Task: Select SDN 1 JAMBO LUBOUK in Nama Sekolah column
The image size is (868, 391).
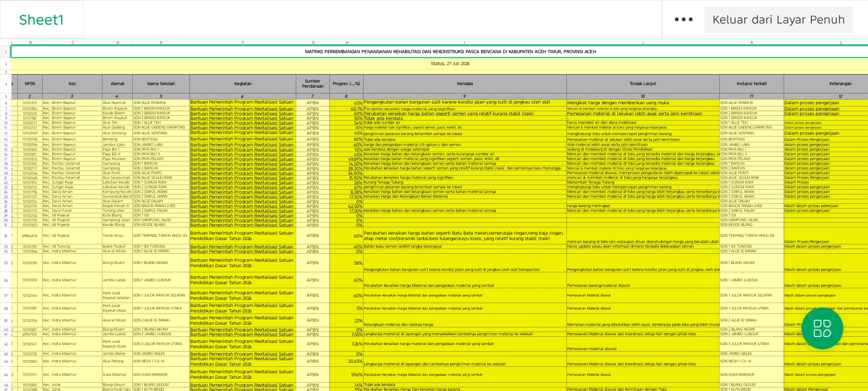Action: pos(161,280)
